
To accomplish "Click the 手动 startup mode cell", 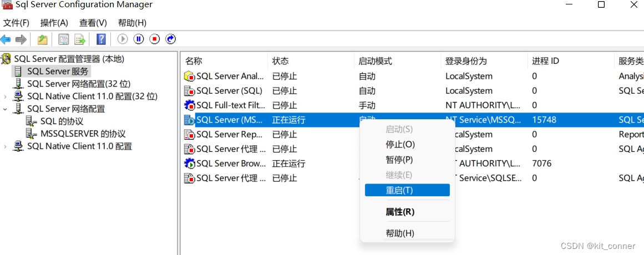I will pos(367,105).
